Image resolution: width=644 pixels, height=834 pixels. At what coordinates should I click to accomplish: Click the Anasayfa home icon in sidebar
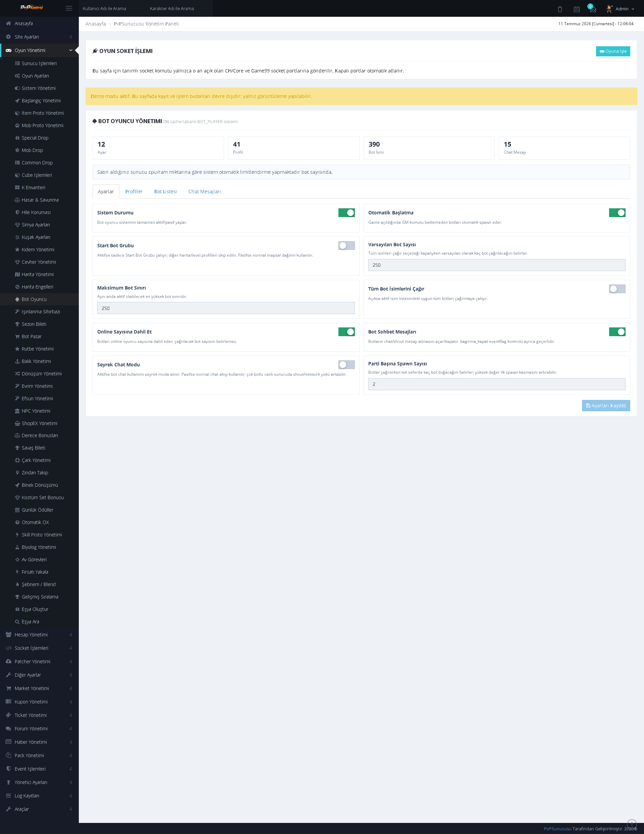coord(8,23)
